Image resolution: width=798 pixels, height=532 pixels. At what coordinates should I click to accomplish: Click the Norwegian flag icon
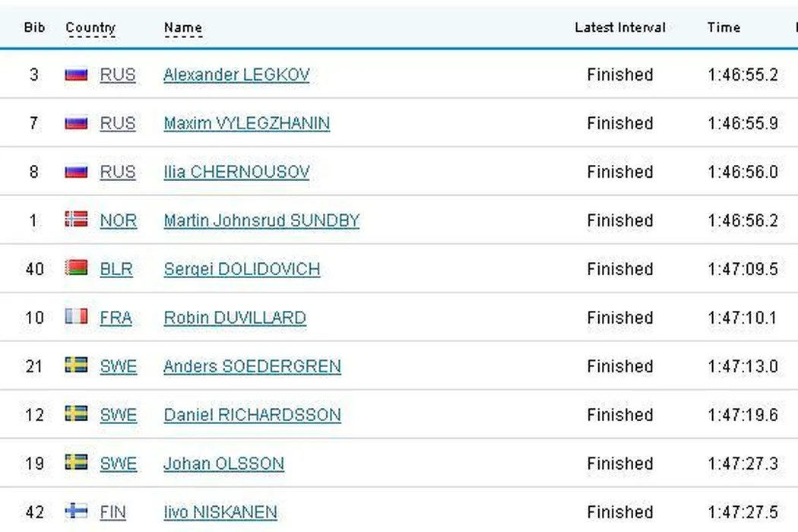pyautogui.click(x=76, y=220)
